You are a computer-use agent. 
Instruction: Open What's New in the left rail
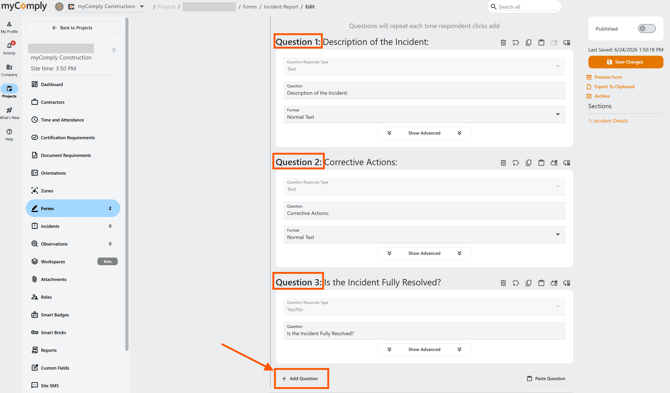coord(9,113)
